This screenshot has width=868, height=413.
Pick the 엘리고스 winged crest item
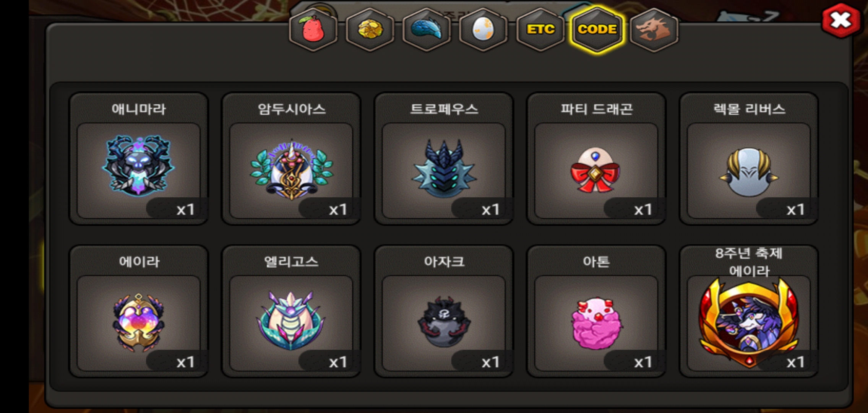291,323
